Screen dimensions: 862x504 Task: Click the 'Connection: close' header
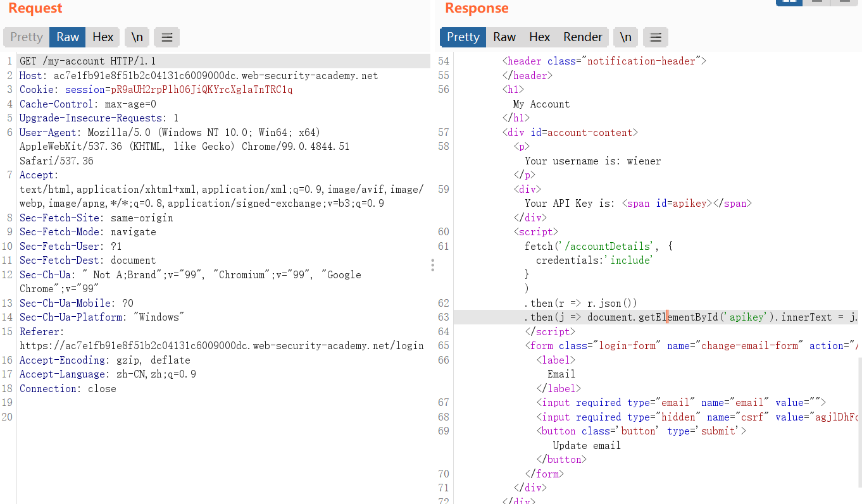point(68,389)
